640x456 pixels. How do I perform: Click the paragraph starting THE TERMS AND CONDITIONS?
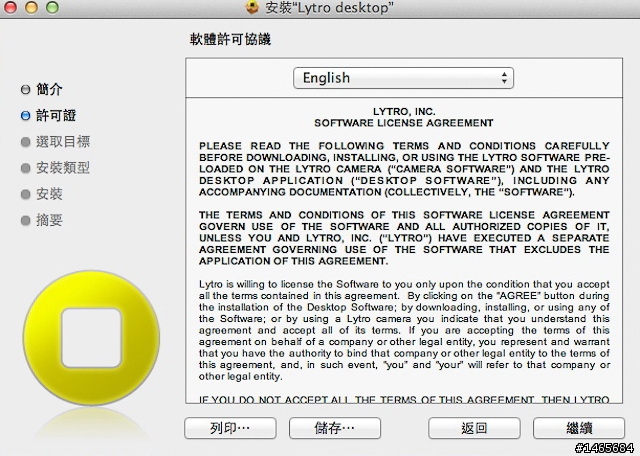coord(404,238)
